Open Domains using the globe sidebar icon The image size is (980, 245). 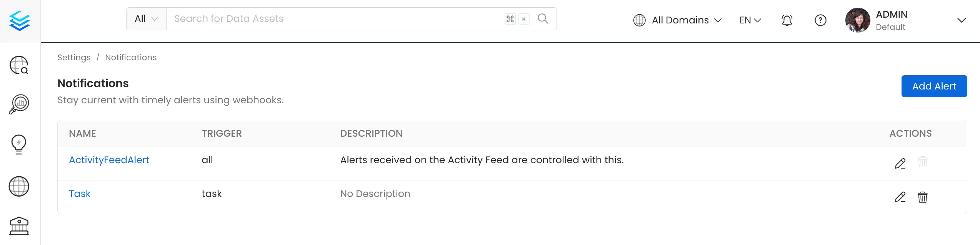coord(19,186)
